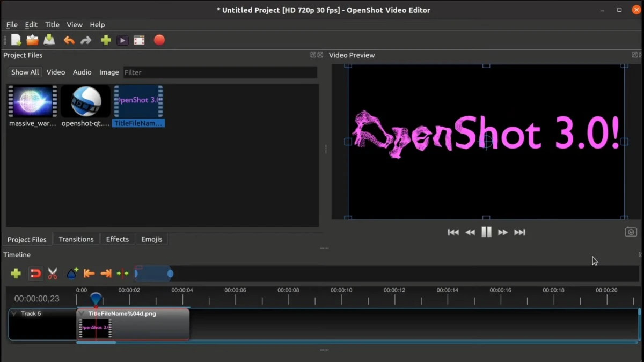Image resolution: width=644 pixels, height=362 pixels.
Task: Collapse the Track 5 header chevron
Action: [14, 314]
